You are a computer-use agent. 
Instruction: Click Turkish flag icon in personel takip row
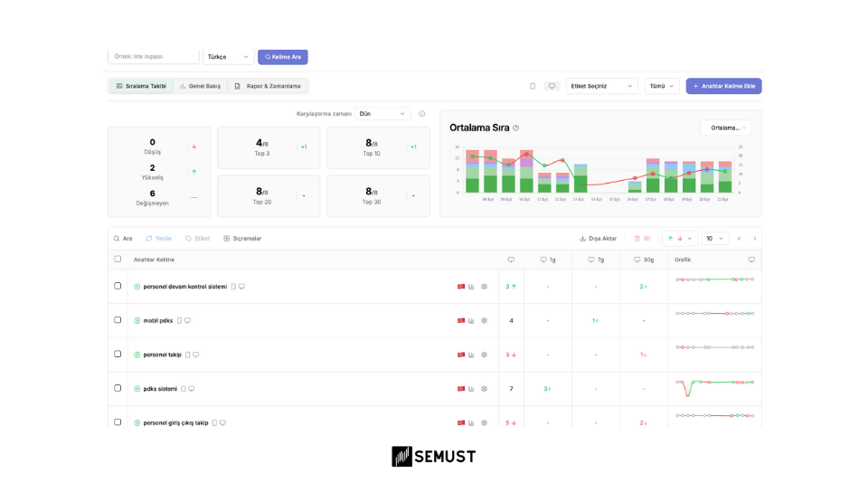(461, 355)
